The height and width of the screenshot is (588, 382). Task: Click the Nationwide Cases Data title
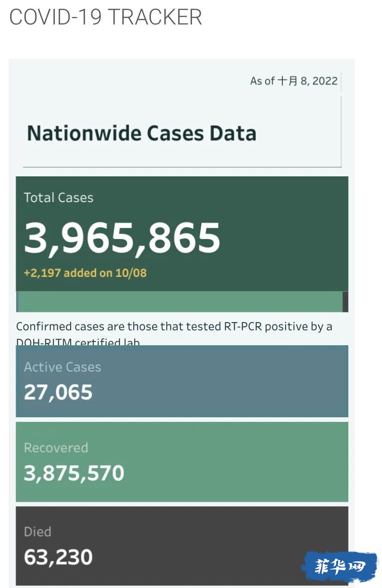(x=141, y=133)
